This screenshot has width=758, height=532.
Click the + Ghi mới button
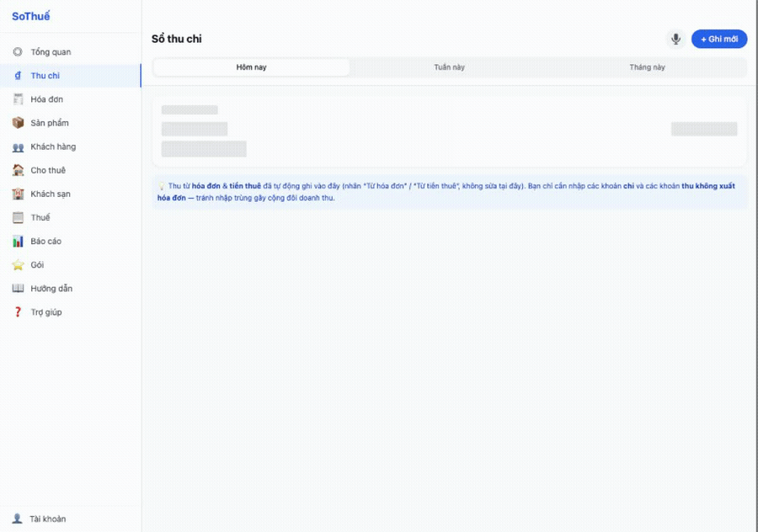719,39
